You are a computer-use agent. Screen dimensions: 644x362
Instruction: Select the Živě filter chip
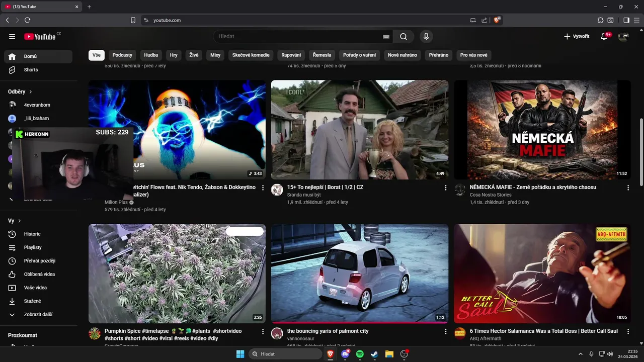click(x=194, y=55)
